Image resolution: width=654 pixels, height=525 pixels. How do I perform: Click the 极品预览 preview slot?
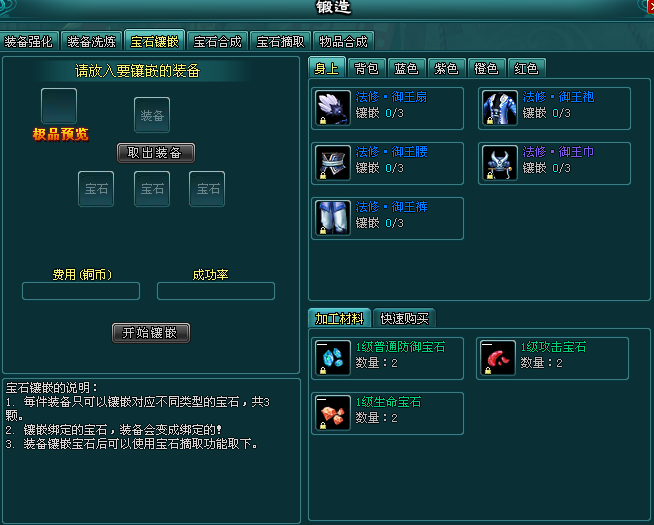pos(59,106)
